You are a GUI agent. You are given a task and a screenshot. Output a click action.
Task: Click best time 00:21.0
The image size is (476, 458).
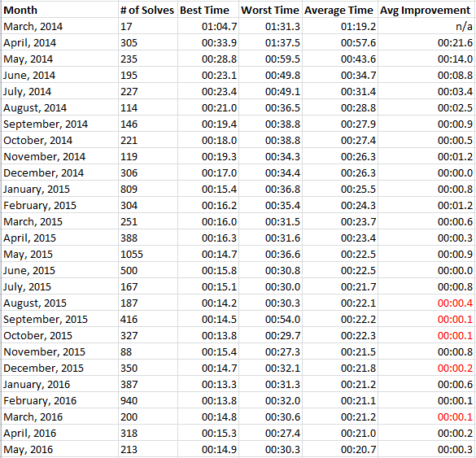208,107
